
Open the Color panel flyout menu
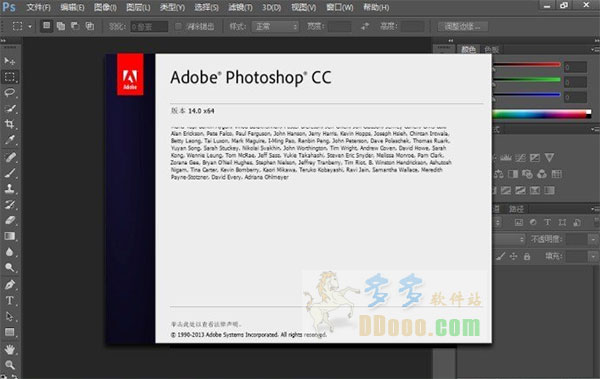(x=594, y=49)
